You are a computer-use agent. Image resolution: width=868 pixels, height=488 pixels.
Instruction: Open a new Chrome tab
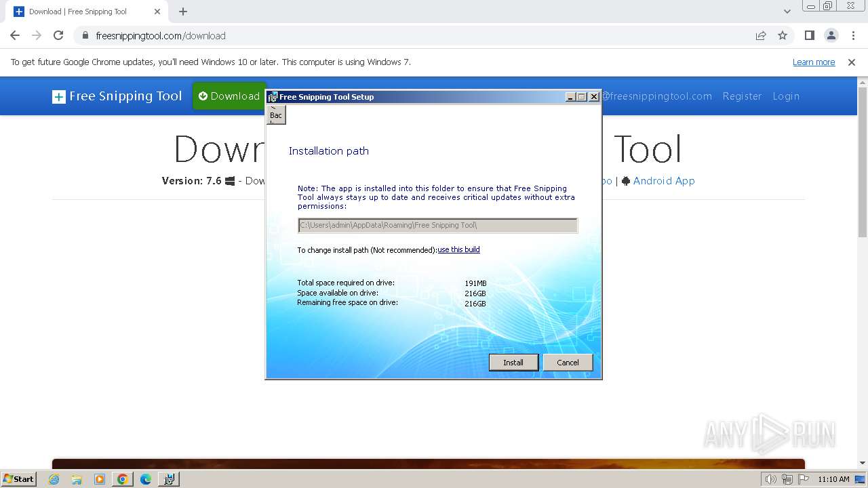pyautogui.click(x=183, y=12)
